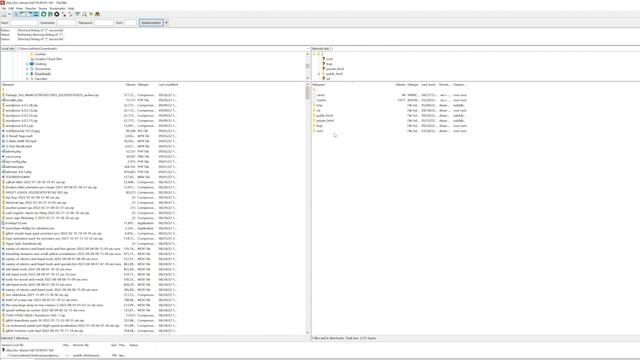
Task: Click the Host input field
Action: tap(24, 23)
